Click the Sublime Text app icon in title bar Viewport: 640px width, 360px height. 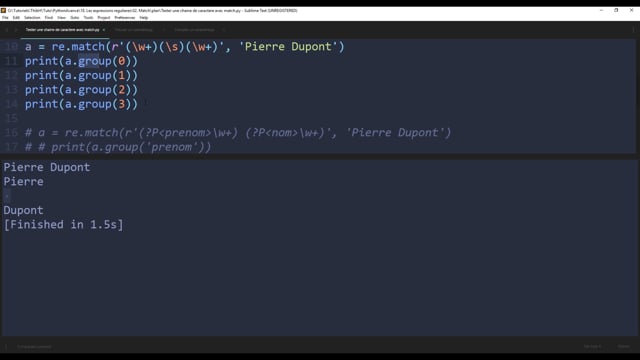[x=3, y=10]
